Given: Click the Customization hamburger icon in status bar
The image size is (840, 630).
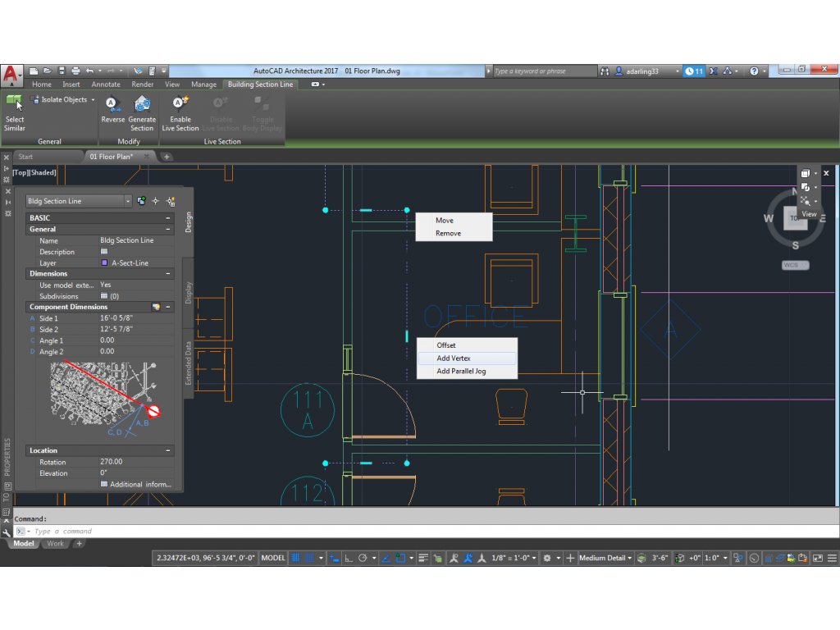Looking at the screenshot, I should click(x=832, y=558).
